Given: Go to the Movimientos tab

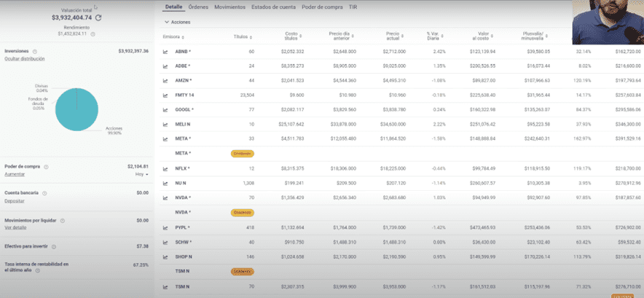Looking at the screenshot, I should [229, 7].
